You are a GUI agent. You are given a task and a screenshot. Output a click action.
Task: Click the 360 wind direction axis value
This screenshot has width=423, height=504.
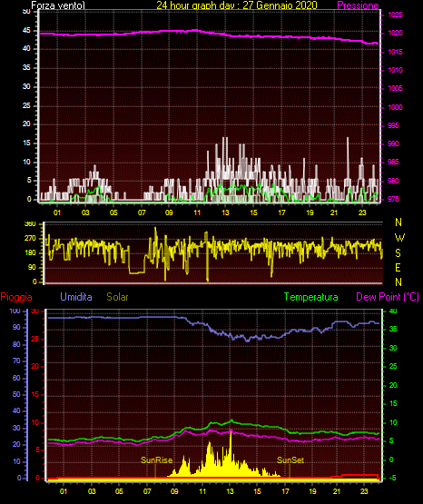pos(30,224)
